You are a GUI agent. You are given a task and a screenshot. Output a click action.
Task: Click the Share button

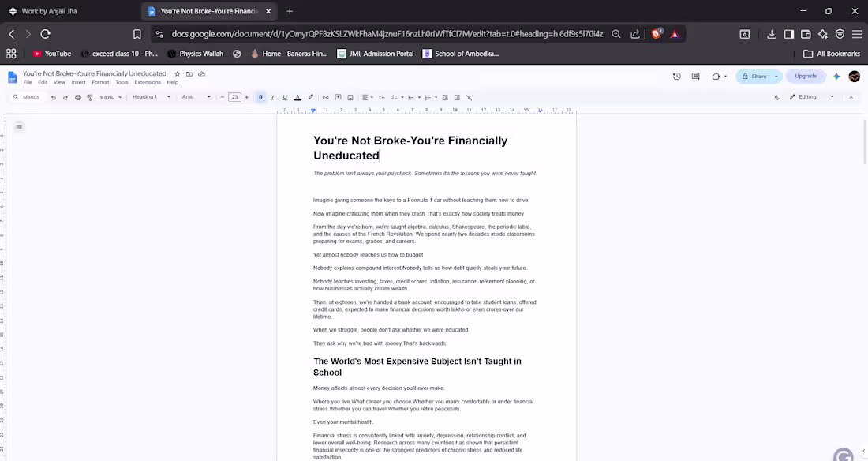coord(754,77)
